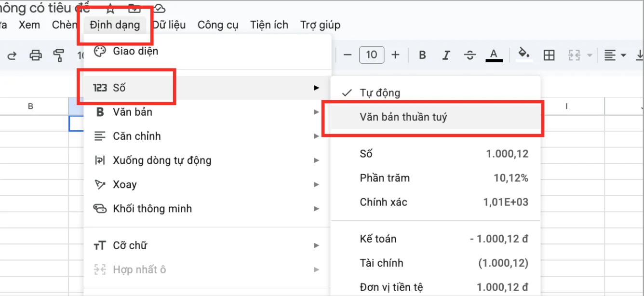Select column I header
This screenshot has width=644, height=296.
(567, 106)
